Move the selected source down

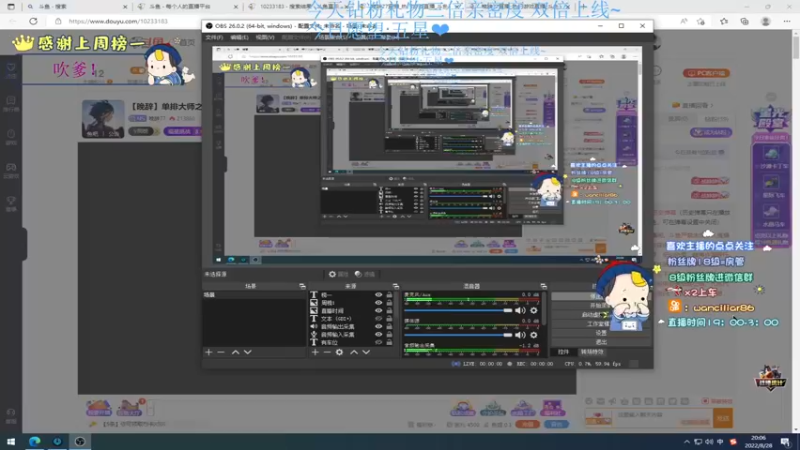[366, 352]
